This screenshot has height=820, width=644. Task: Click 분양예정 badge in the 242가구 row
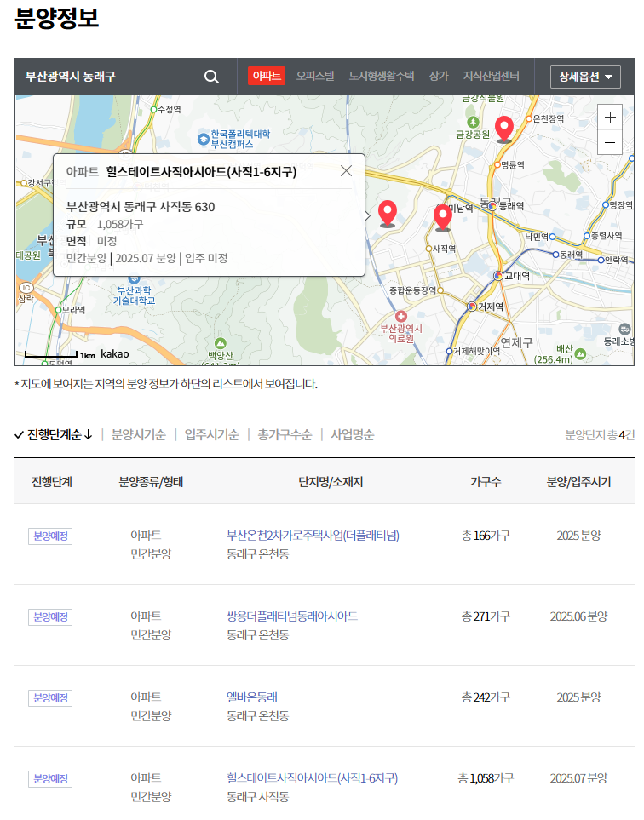click(x=50, y=697)
